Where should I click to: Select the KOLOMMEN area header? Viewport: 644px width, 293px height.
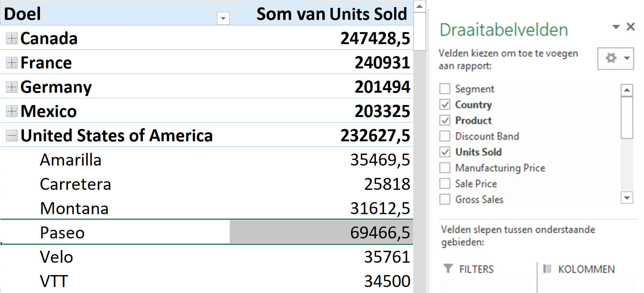(x=579, y=269)
